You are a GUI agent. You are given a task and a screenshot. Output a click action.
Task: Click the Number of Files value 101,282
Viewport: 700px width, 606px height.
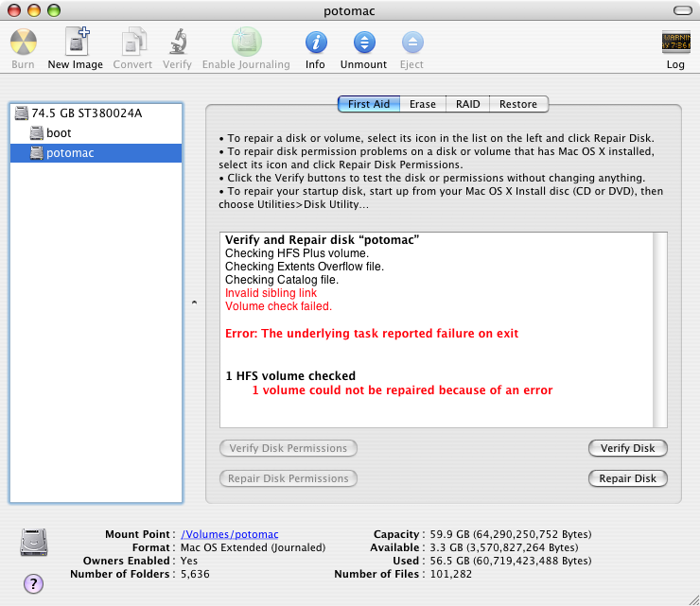451,574
